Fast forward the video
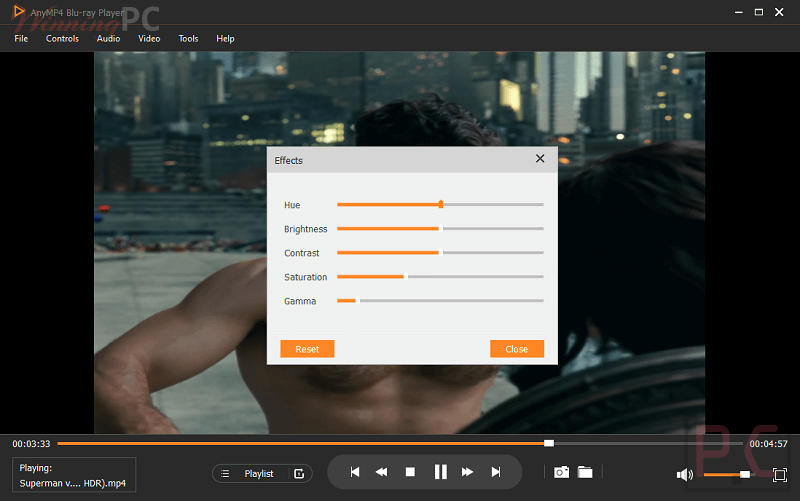 click(467, 472)
